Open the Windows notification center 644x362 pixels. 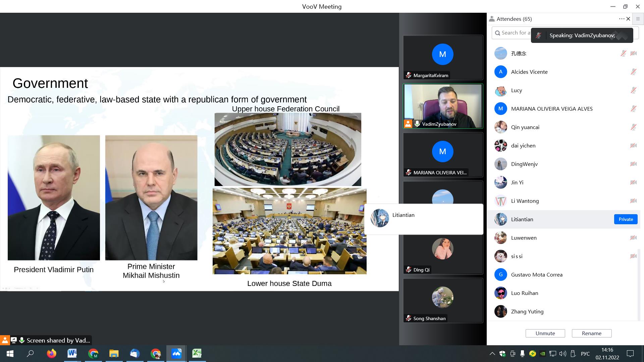click(x=630, y=353)
